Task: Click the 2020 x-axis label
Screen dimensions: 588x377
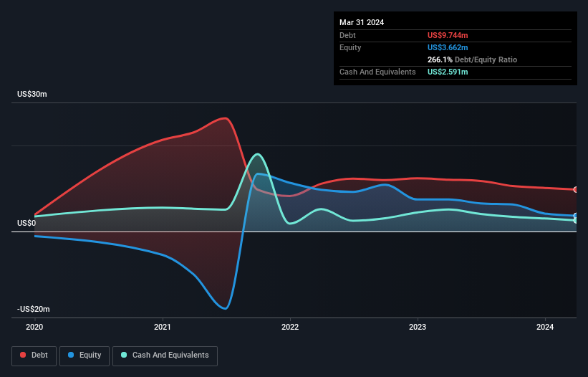Action: pos(34,327)
